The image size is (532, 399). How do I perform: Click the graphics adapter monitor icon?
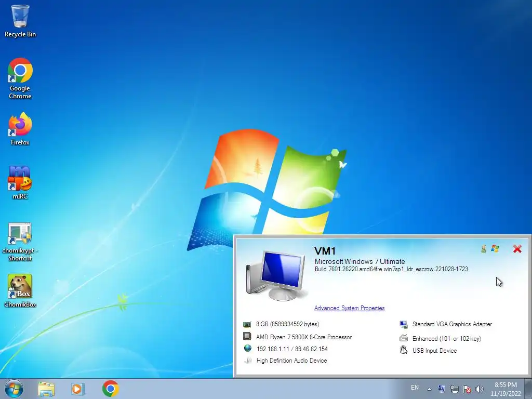[x=403, y=324]
